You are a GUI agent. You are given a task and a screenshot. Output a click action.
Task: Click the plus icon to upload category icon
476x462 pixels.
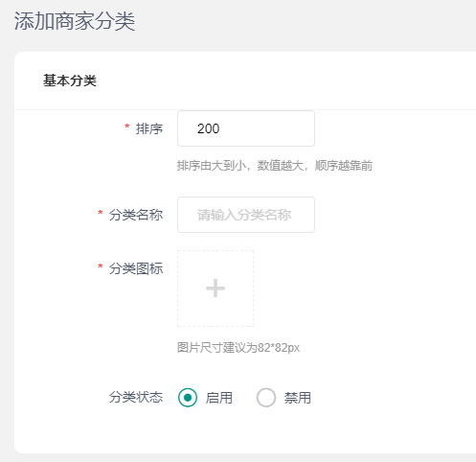[215, 289]
